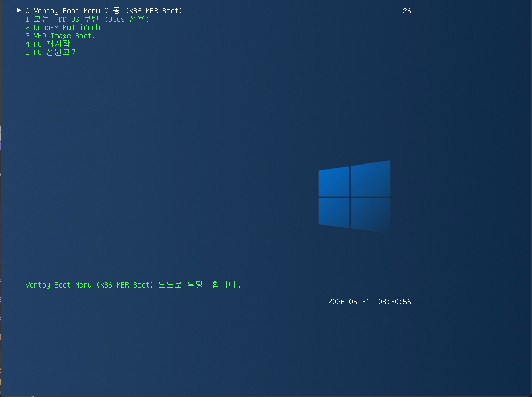Click the help text 'Ventoy Boot Menu (x86 MBR Boot) 모드로 부팅 합니다.'

[133, 284]
